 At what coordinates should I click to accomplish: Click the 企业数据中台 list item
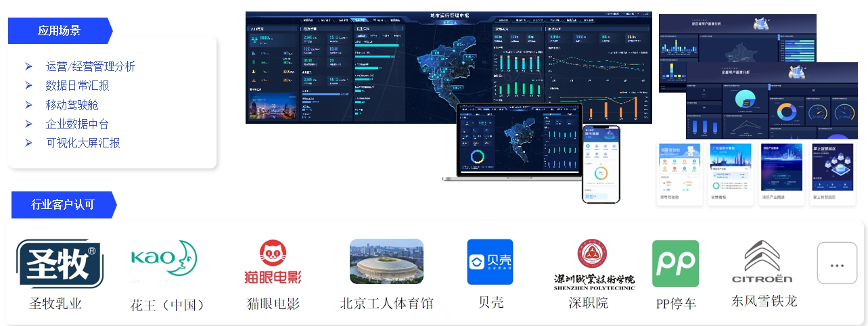(x=77, y=124)
